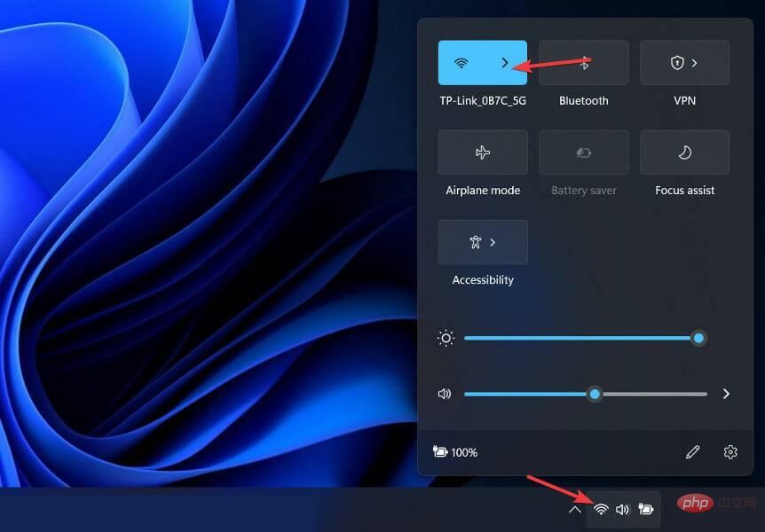Open audio output chevron beside volume slider

(x=726, y=394)
